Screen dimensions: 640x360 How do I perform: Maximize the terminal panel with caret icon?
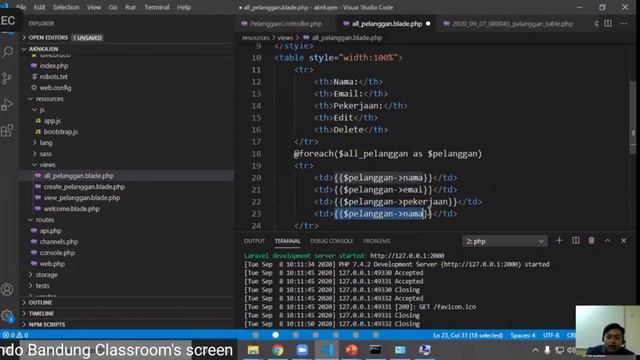(x=608, y=241)
